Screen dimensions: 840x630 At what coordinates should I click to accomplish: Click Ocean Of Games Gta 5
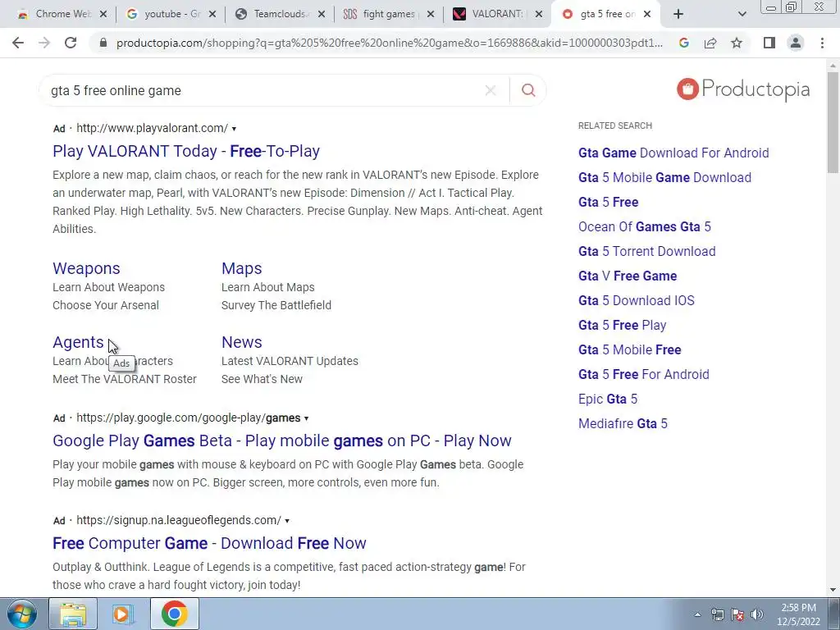pyautogui.click(x=645, y=226)
